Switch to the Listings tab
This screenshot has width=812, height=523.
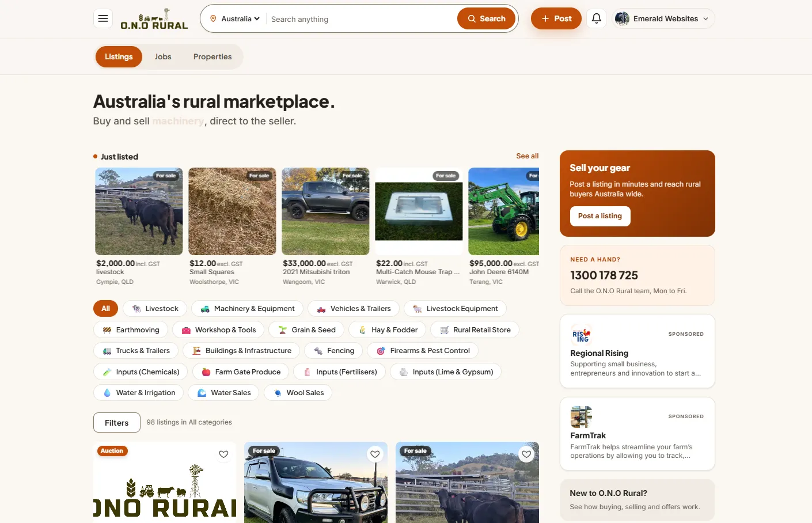(119, 56)
